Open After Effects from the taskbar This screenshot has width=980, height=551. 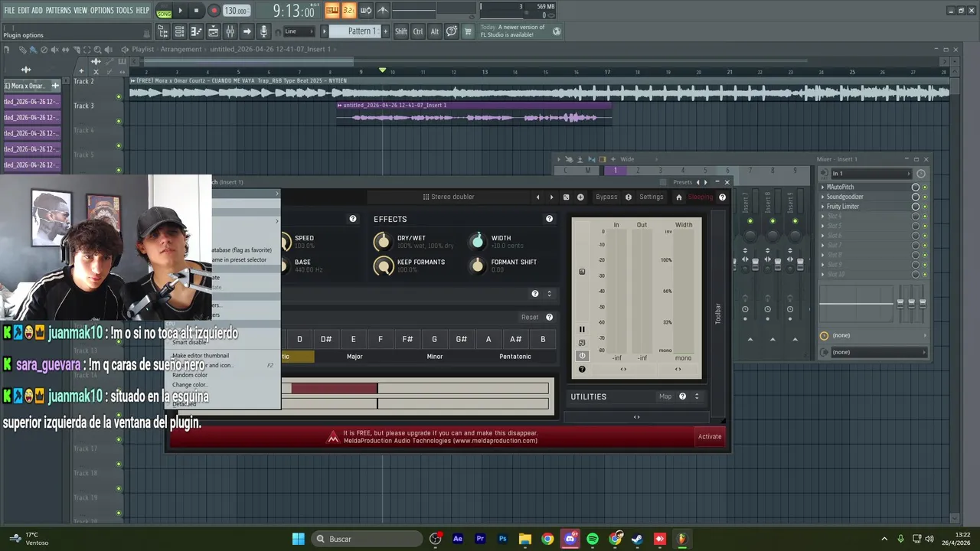coord(458,539)
